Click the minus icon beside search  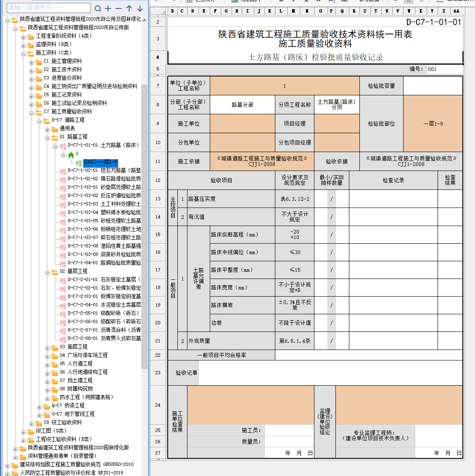click(119, 8)
